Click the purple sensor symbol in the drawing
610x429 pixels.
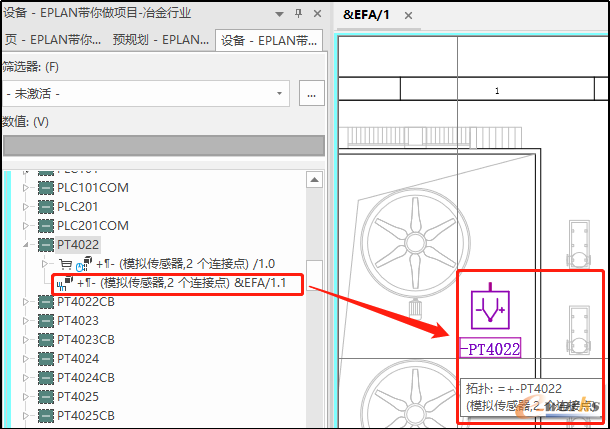pyautogui.click(x=490, y=306)
